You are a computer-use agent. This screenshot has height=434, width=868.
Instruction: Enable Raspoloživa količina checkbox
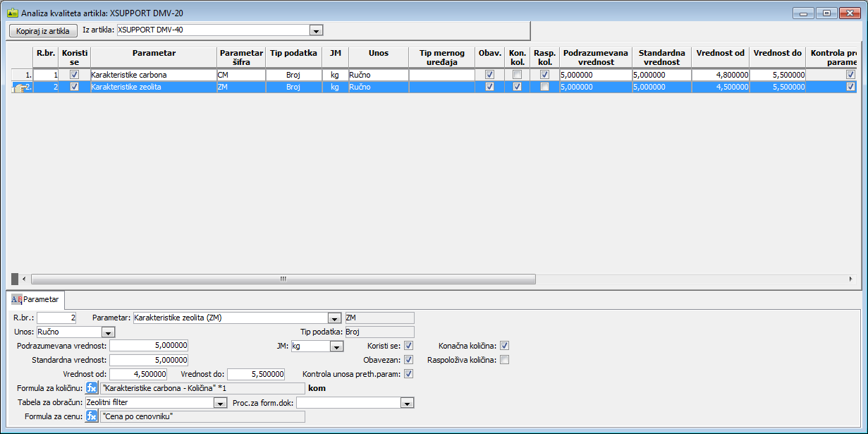[504, 360]
